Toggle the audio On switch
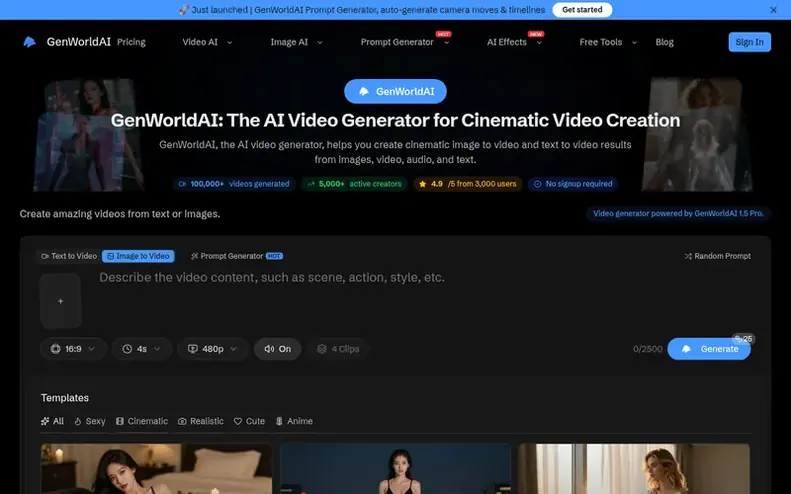 pyautogui.click(x=277, y=349)
